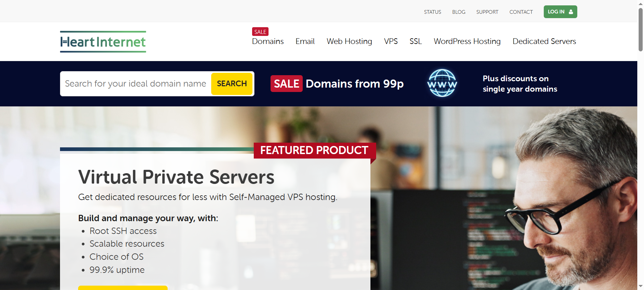Open the SSL navigation item

(415, 41)
